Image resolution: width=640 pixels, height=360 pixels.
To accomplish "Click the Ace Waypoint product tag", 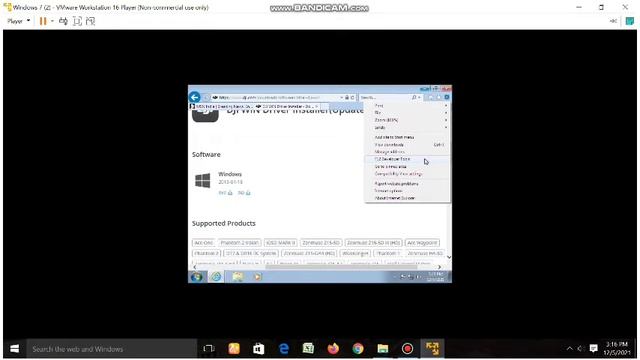I will tap(422, 243).
